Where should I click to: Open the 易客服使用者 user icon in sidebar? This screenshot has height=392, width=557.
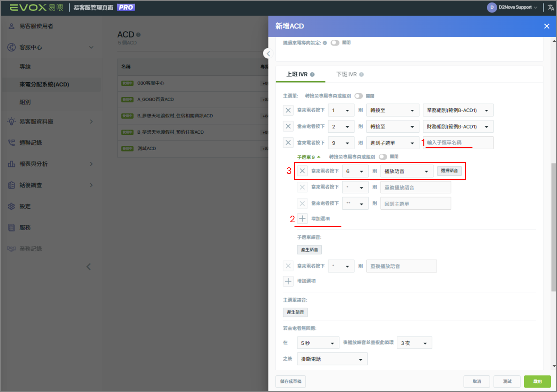11,26
